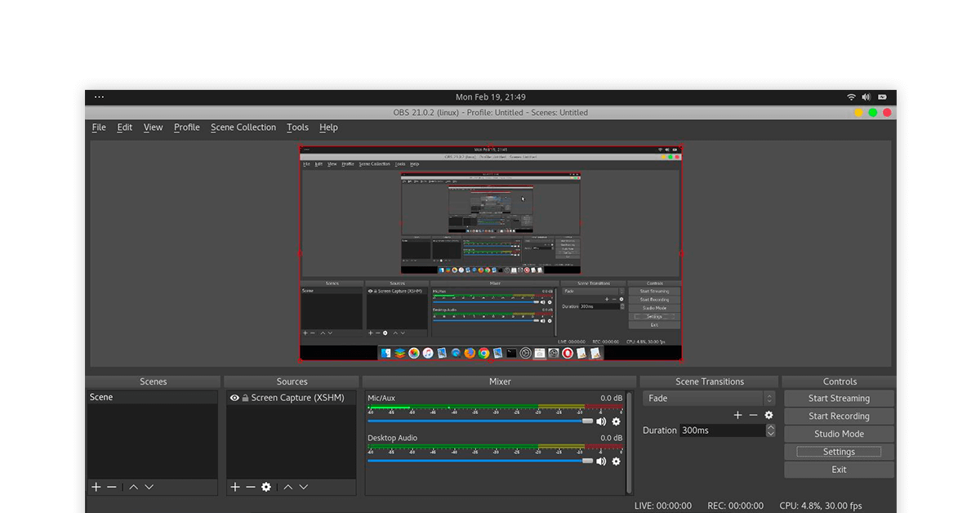Open the Desktop Audio settings gear
Image resolution: width=980 pixels, height=513 pixels.
(x=617, y=462)
